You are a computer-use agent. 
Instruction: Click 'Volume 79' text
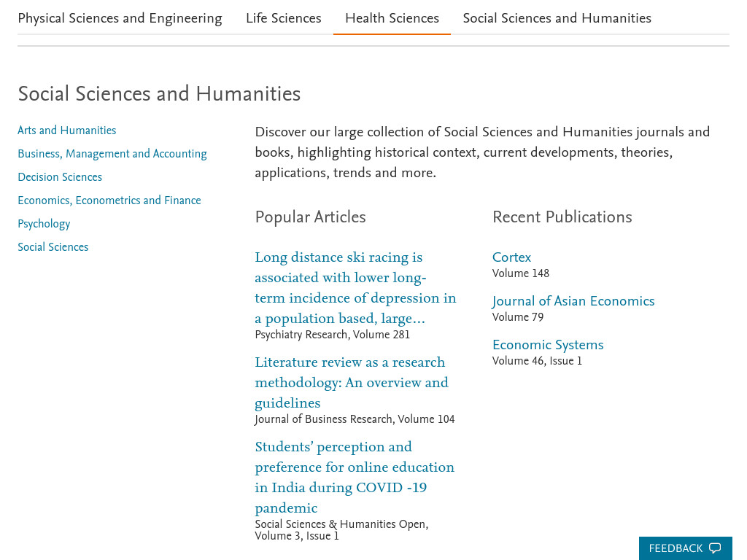coord(518,317)
